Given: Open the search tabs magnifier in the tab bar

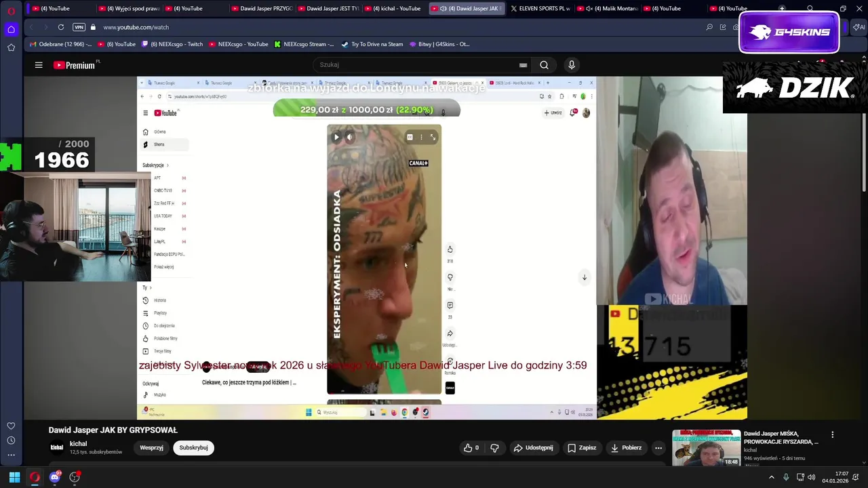Looking at the screenshot, I should (810, 8).
